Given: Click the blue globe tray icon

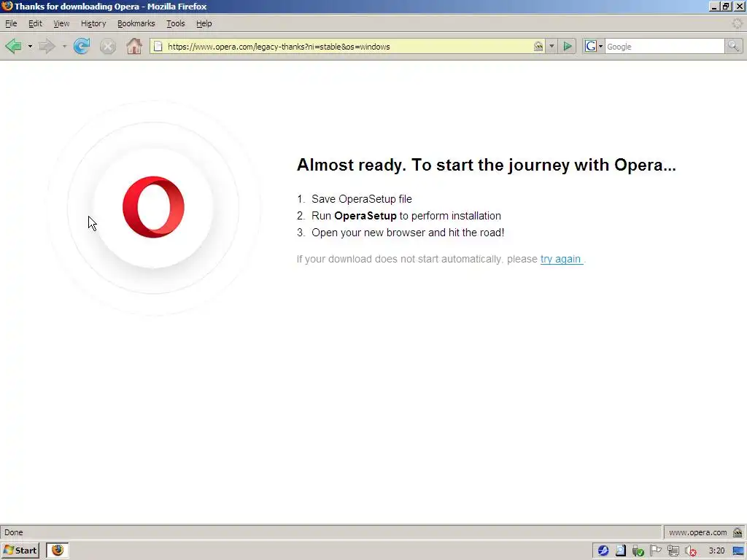Looking at the screenshot, I should [x=603, y=551].
